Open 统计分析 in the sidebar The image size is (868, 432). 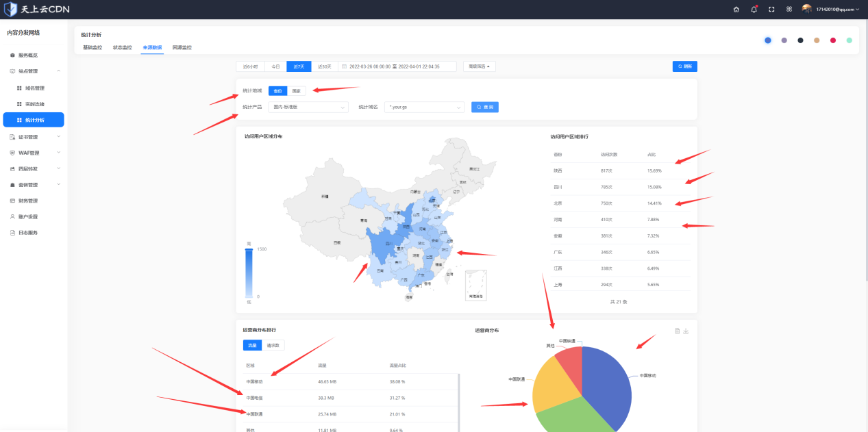pos(34,120)
